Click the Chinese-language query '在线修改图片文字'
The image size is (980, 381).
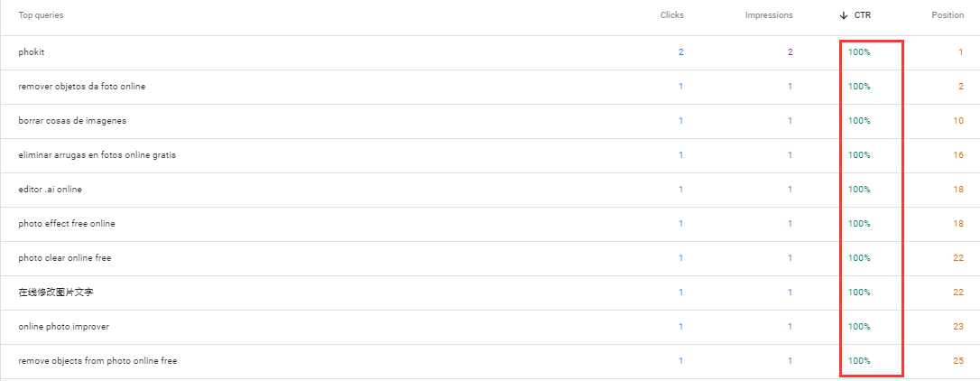click(x=55, y=293)
